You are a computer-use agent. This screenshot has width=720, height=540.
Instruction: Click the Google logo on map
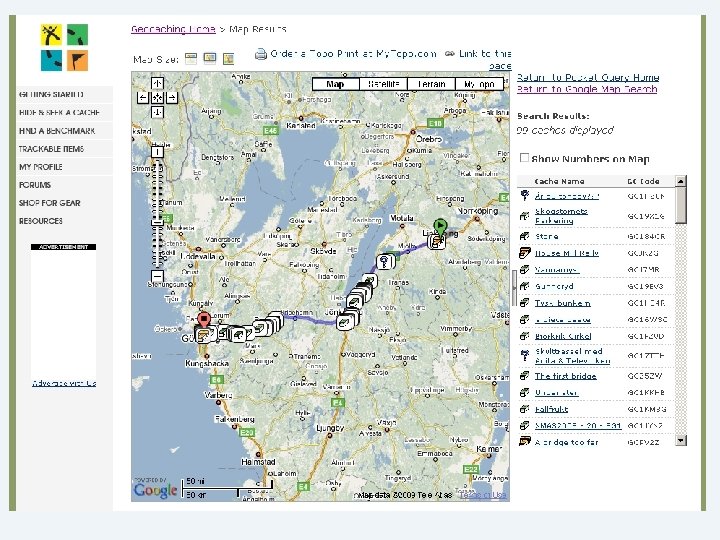[155, 490]
